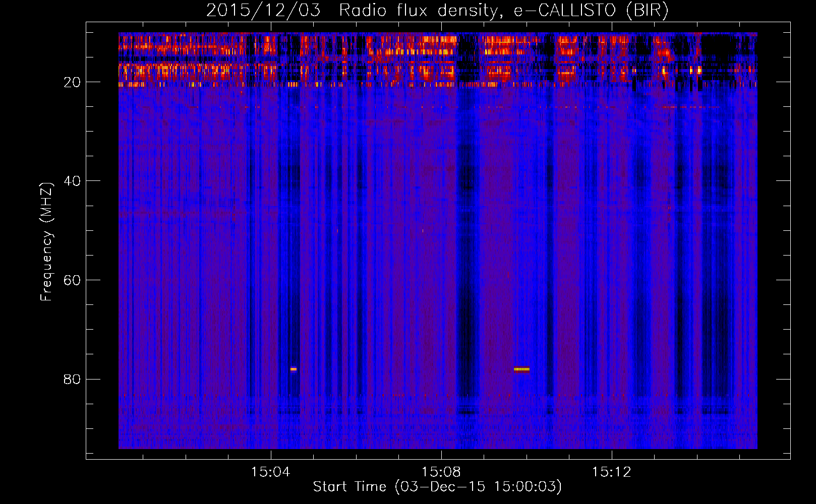Image resolution: width=816 pixels, height=504 pixels.
Task: Click the "Frequency (MHZ)" y-axis label
Action: click(x=46, y=242)
